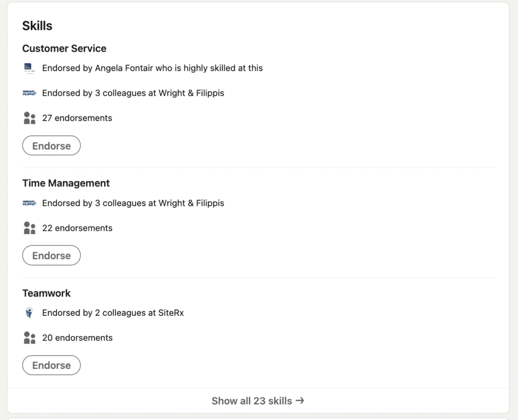Click the SiteRx logo under Teamwork
The height and width of the screenshot is (420, 518).
(29, 313)
